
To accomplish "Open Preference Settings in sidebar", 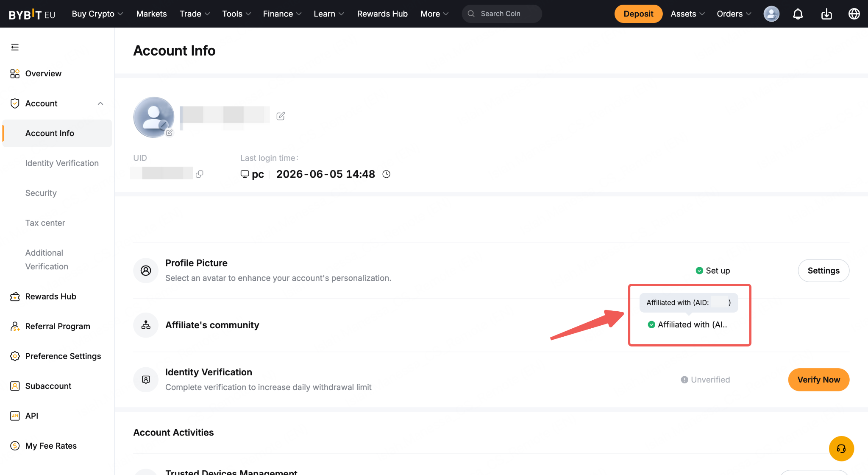I will [63, 356].
